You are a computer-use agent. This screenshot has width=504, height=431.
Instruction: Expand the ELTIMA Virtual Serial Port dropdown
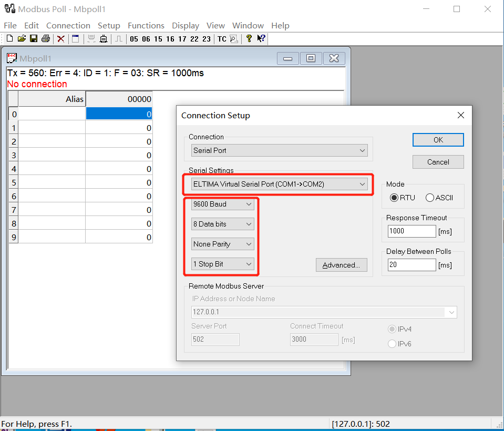(x=279, y=184)
